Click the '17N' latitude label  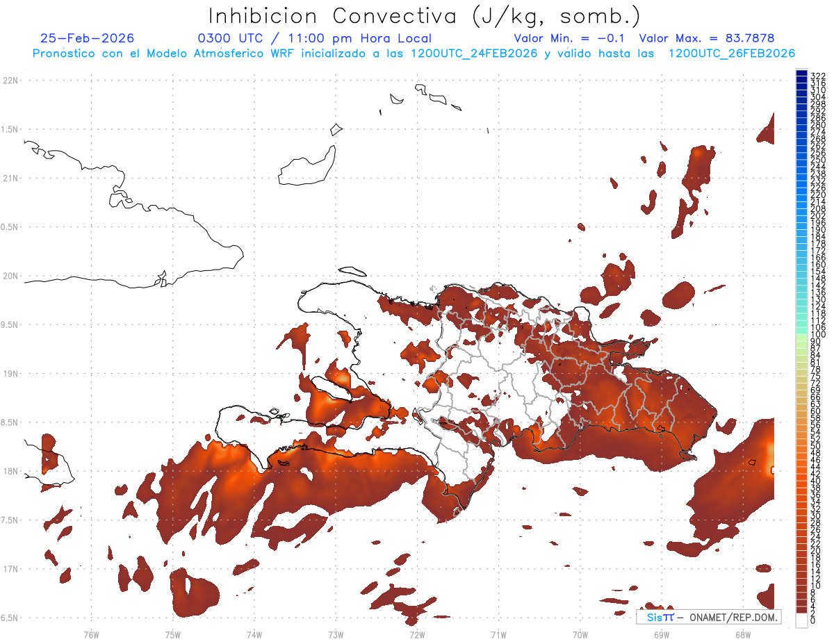(10, 568)
